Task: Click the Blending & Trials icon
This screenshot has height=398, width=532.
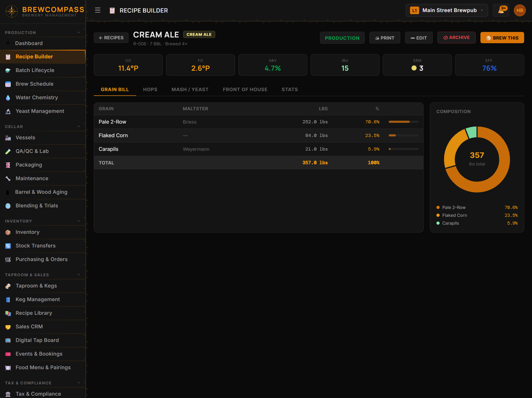Action: coord(8,206)
